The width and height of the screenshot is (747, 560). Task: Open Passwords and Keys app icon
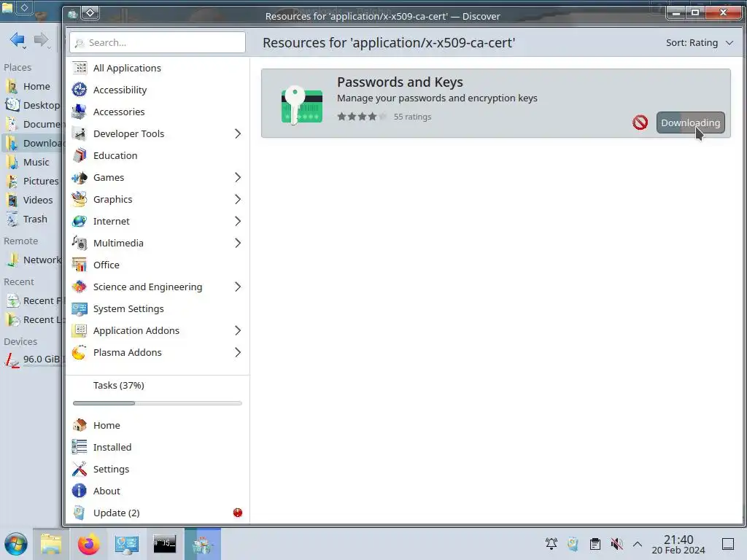(301, 106)
